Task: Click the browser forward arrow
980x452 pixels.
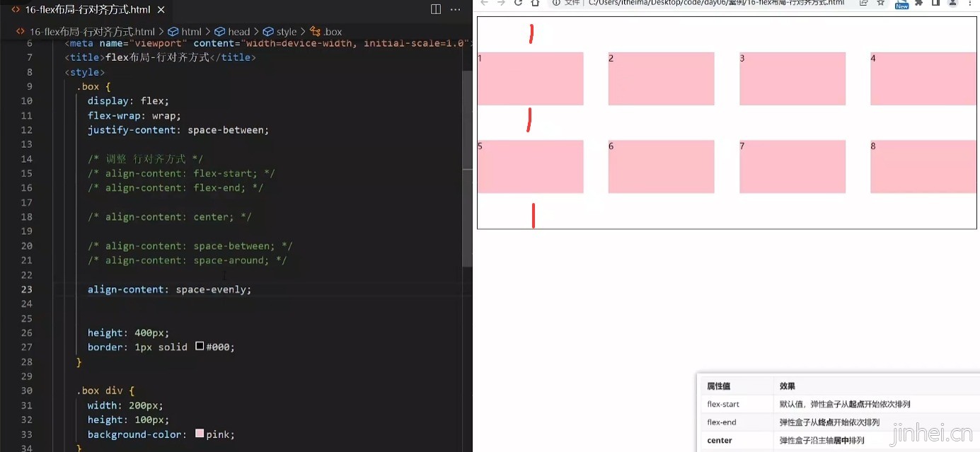Action: pyautogui.click(x=501, y=3)
